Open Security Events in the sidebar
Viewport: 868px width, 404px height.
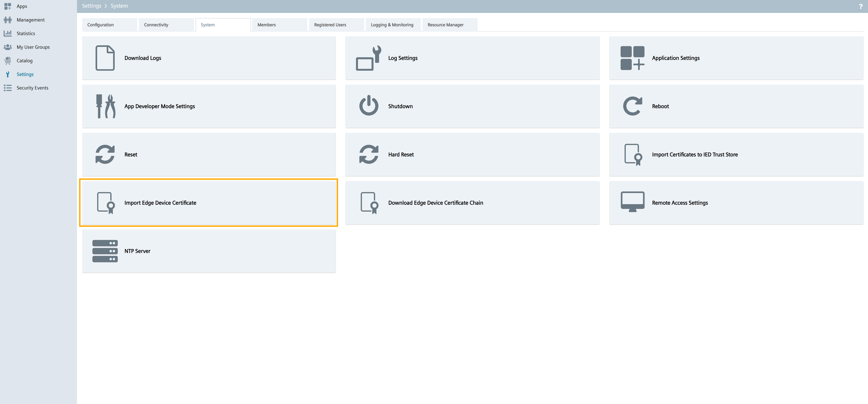pyautogui.click(x=32, y=88)
